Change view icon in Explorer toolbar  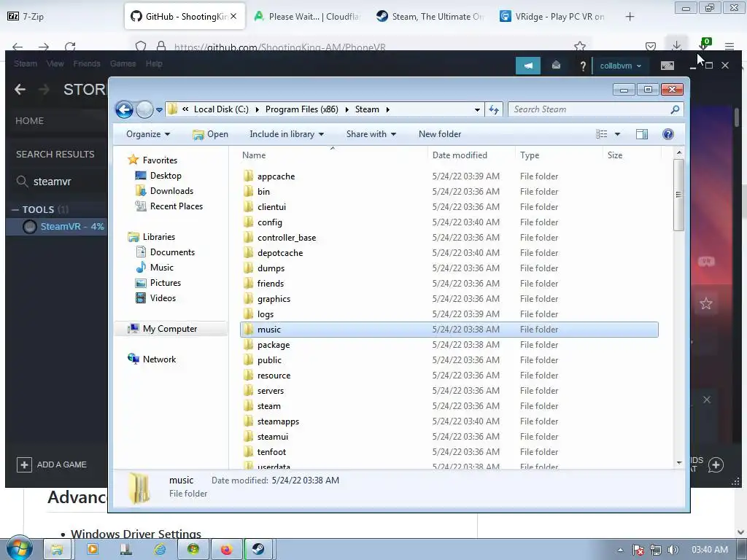pos(602,134)
